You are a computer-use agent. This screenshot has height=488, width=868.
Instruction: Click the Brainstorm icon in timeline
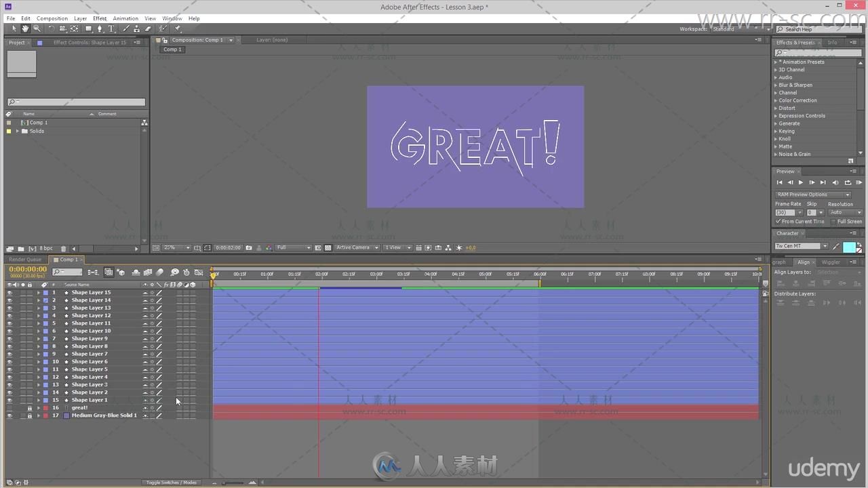(x=174, y=272)
